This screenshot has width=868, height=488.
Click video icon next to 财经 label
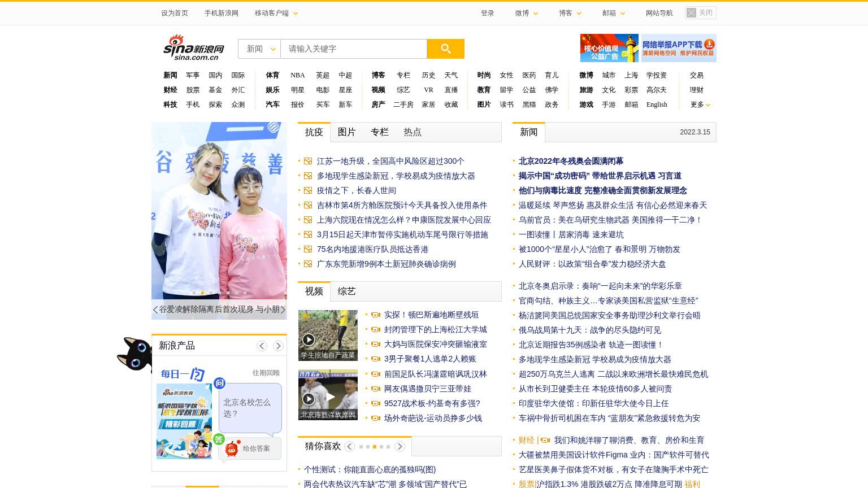pyautogui.click(x=545, y=440)
